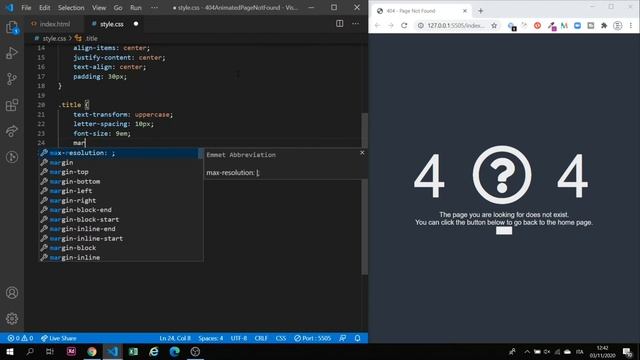Open the Explorer view in activity bar
640x360 pixels.
[x=12, y=28]
